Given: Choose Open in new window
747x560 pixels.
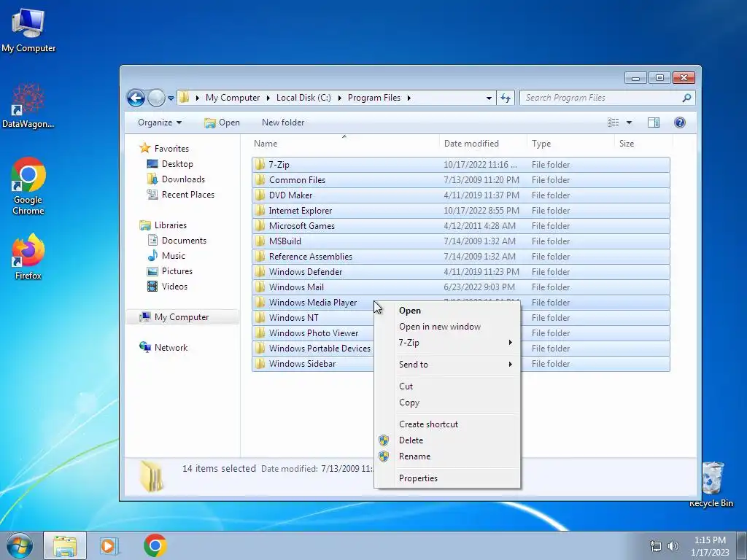Looking at the screenshot, I should click(447, 327).
